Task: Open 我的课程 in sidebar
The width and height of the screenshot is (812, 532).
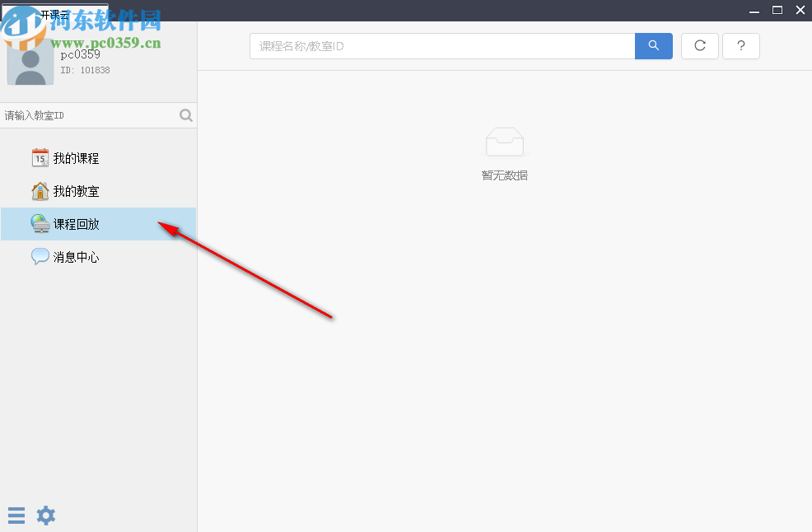Action: point(98,158)
